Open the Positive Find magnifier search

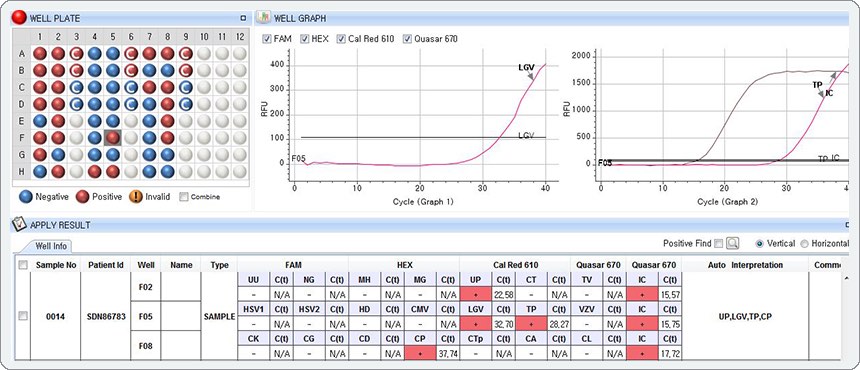(x=732, y=243)
